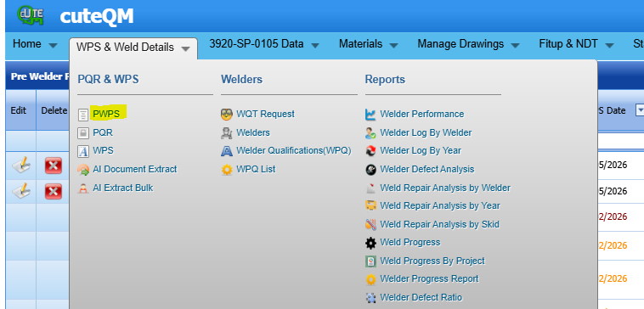Click the Welder Progress Report icon
Viewport: 644px width, 309px height.
pos(370,279)
